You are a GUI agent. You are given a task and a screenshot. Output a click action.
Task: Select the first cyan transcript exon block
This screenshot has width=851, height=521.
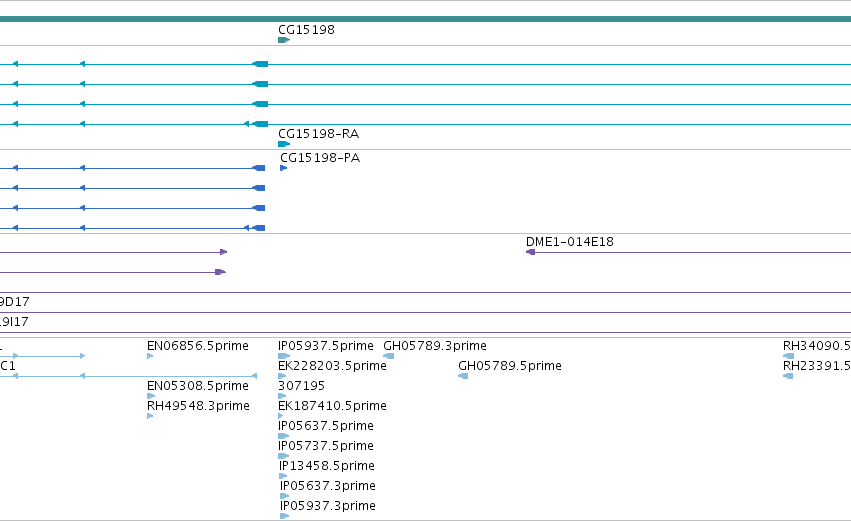click(260, 64)
